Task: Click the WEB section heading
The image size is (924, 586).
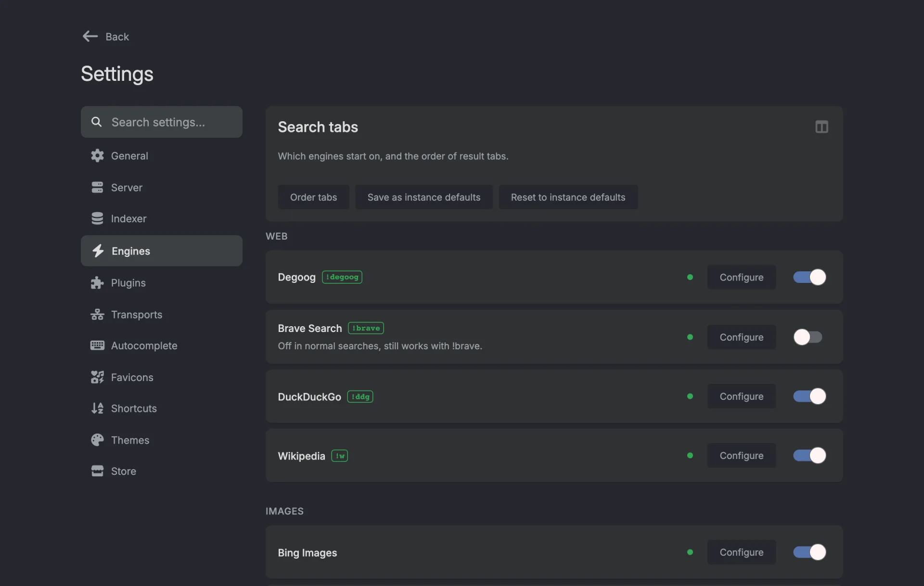Action: coord(277,236)
